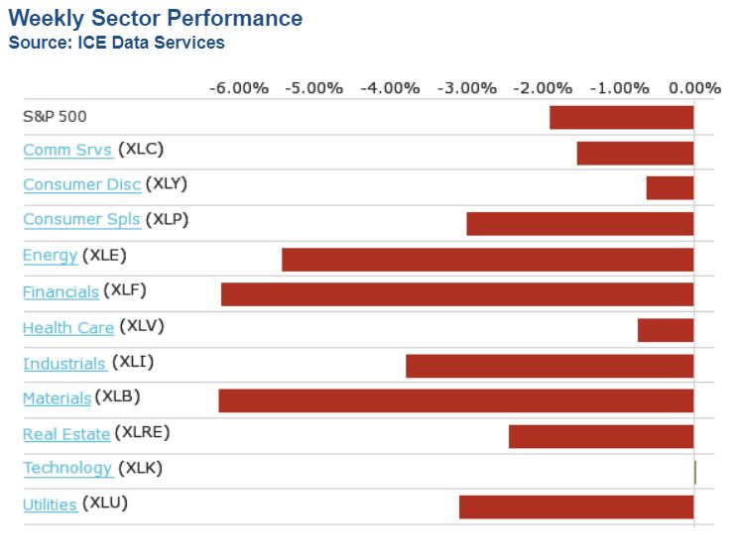Open the Consumer Spls sector link
This screenshot has height=560, width=735.
click(x=81, y=220)
